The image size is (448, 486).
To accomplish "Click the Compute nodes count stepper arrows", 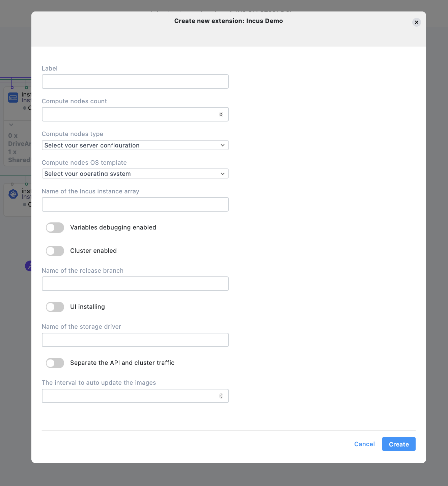I will coord(221,114).
